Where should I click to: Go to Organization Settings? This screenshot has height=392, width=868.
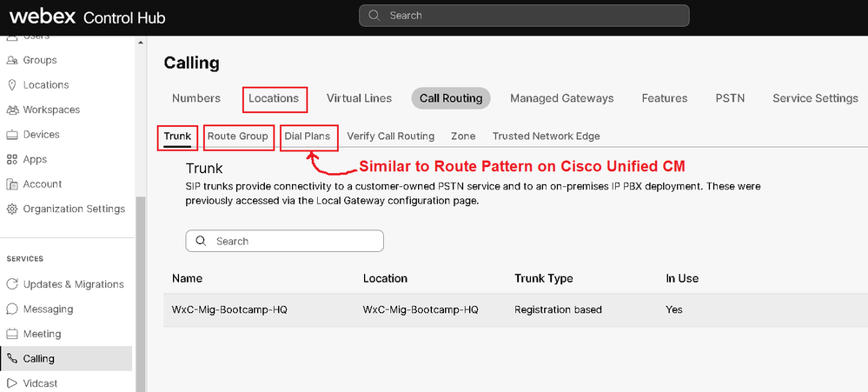74,209
